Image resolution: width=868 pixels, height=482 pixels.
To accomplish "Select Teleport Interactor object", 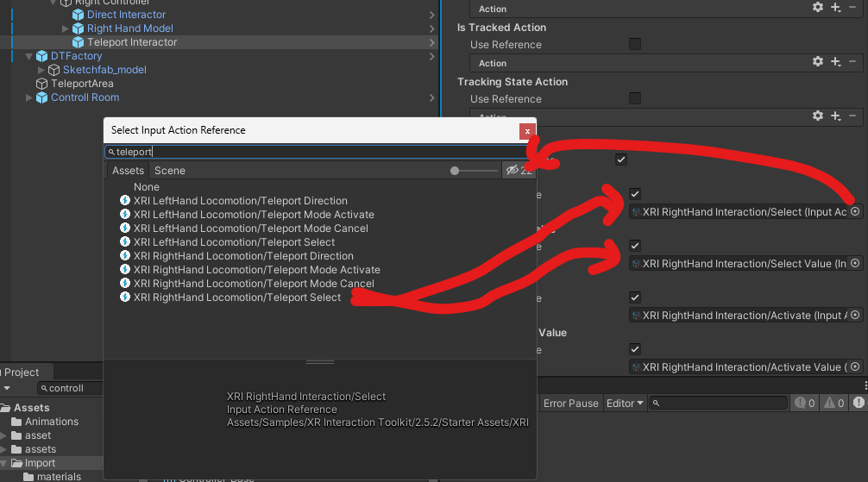I will click(132, 42).
